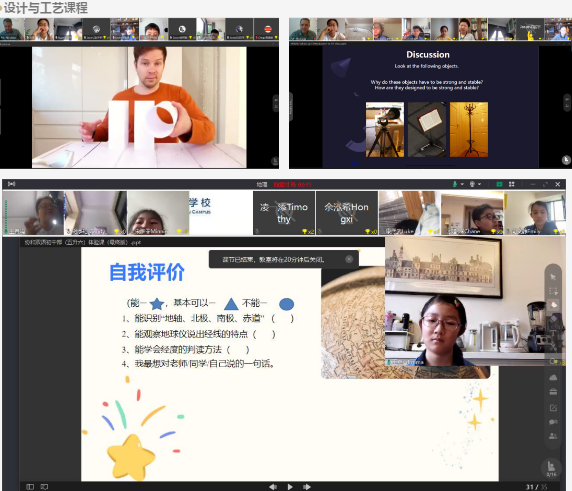The height and width of the screenshot is (491, 572).
Task: Open the chat bubble icon in sidebar
Action: click(553, 422)
